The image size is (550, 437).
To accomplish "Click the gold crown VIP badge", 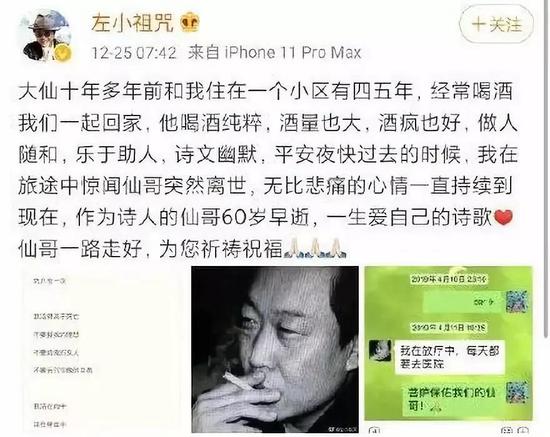I will coord(190,22).
